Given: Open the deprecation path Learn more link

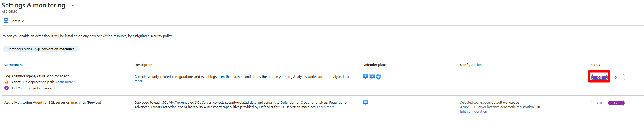Looking at the screenshot, I should point(66,82).
